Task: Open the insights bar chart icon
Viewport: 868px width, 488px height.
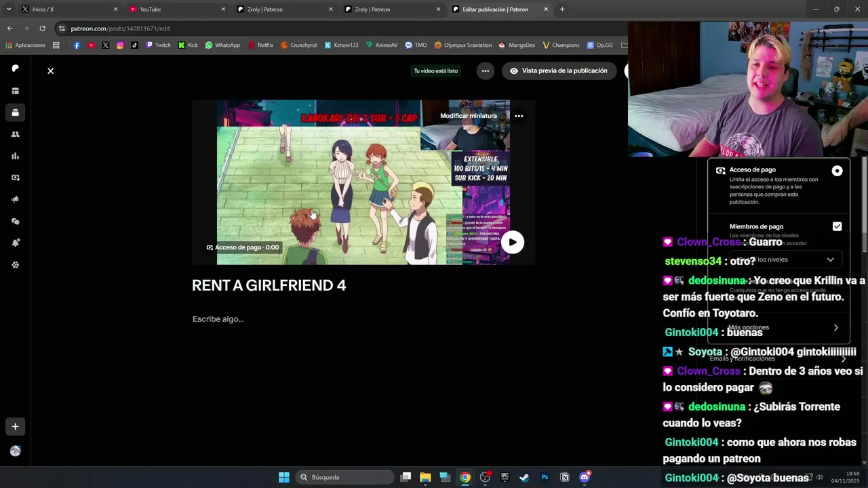Action: click(15, 156)
